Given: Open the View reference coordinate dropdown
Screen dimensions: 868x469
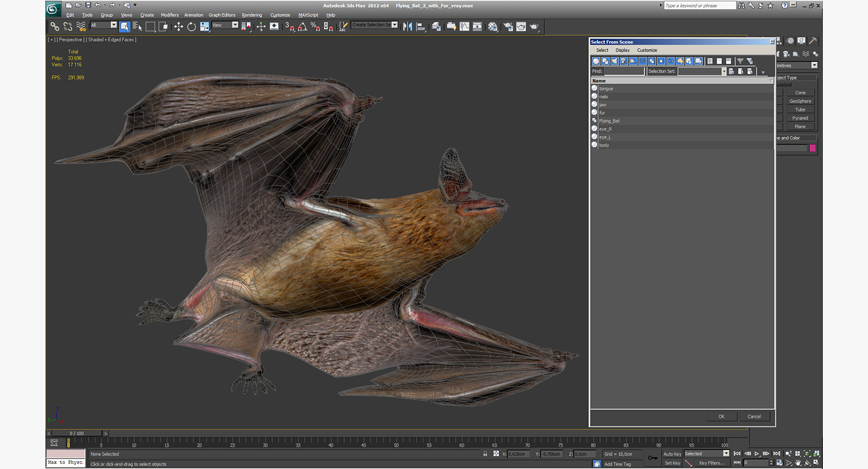Looking at the screenshot, I should point(235,25).
